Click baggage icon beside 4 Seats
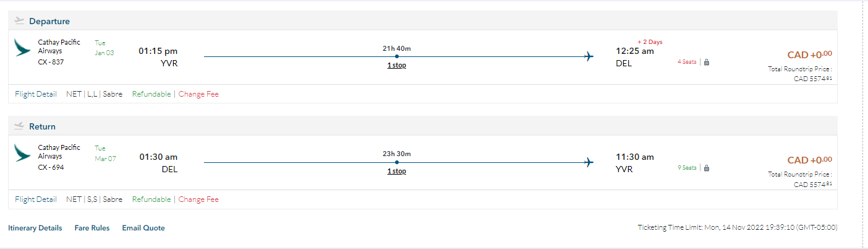Screen dimensions: 868x249 (707, 62)
